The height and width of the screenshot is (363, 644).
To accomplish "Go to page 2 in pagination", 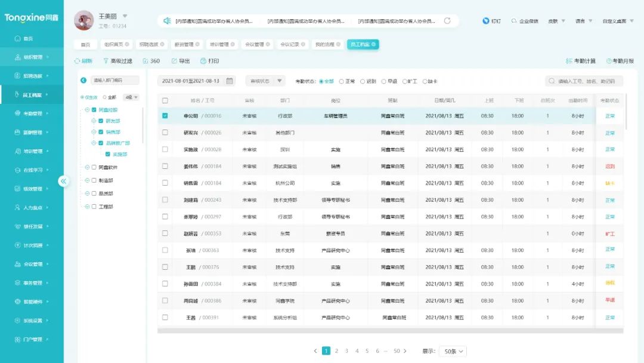I will [338, 351].
